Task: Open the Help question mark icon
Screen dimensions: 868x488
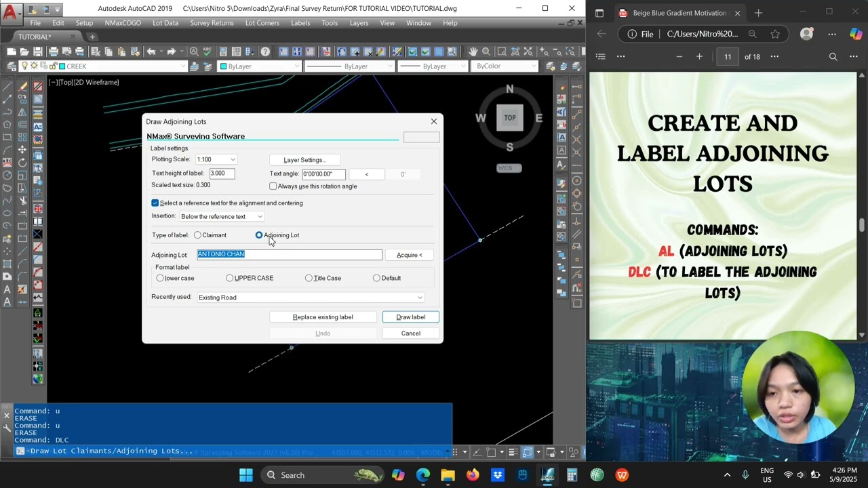Action: [x=265, y=52]
